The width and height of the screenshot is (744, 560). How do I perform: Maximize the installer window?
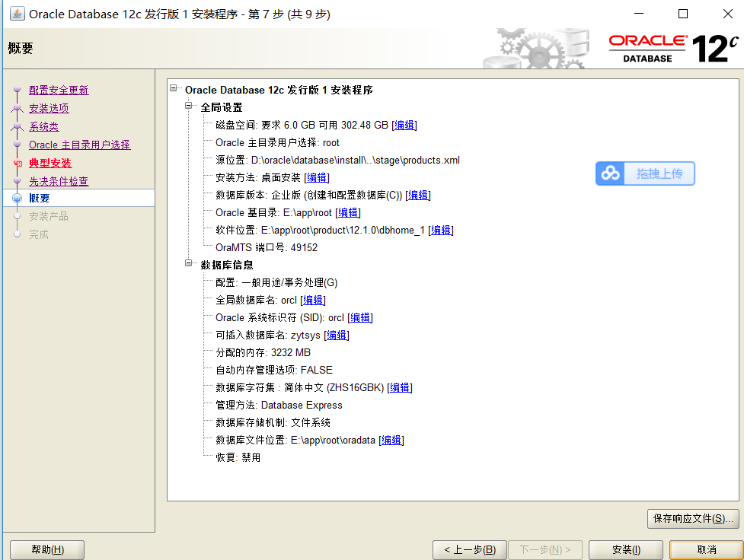pos(683,14)
